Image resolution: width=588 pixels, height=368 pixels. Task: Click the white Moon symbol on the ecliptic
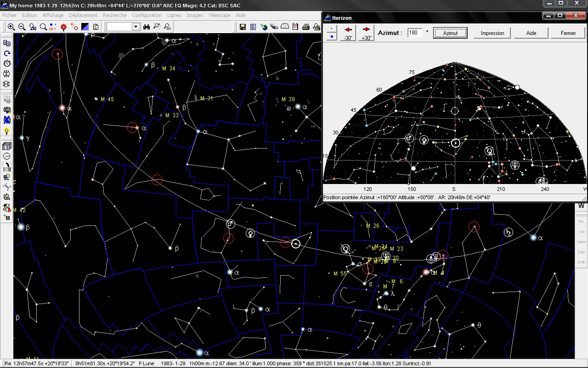click(296, 243)
